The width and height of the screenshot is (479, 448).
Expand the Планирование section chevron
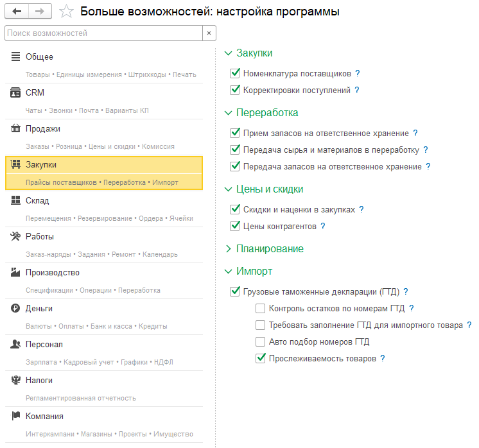228,249
